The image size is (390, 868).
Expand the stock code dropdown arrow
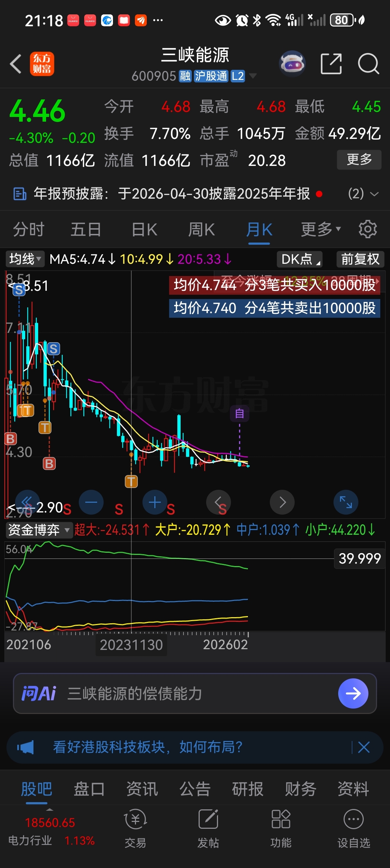pyautogui.click(x=253, y=76)
